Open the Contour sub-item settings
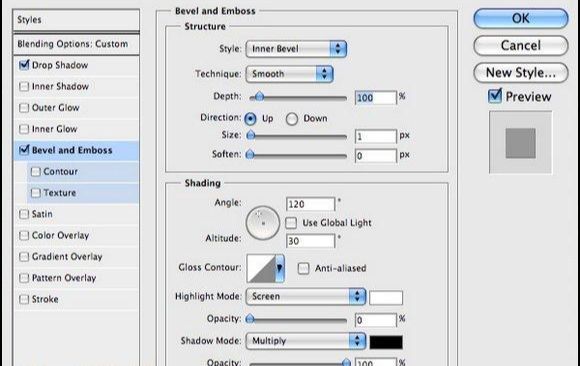The height and width of the screenshot is (366, 580). 61,172
